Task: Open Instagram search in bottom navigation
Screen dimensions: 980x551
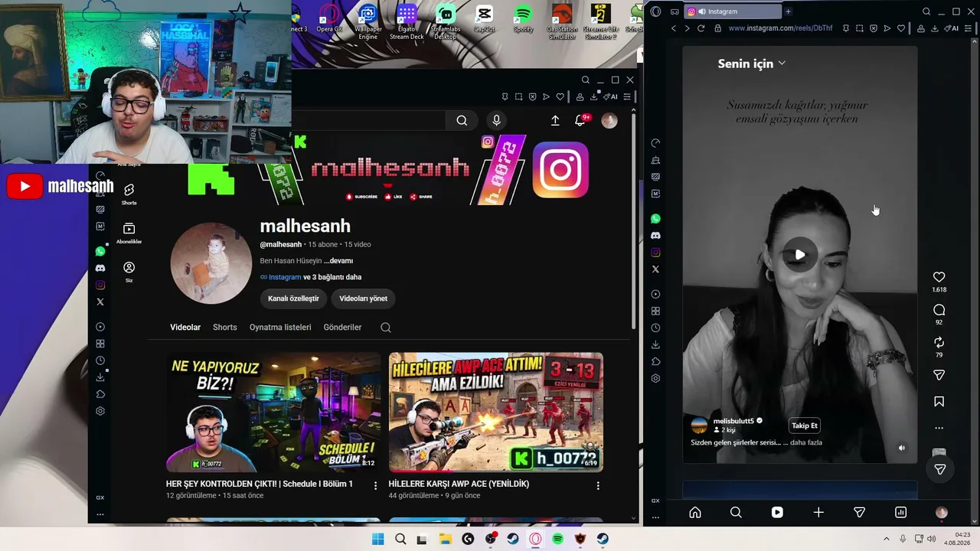Action: pyautogui.click(x=736, y=513)
